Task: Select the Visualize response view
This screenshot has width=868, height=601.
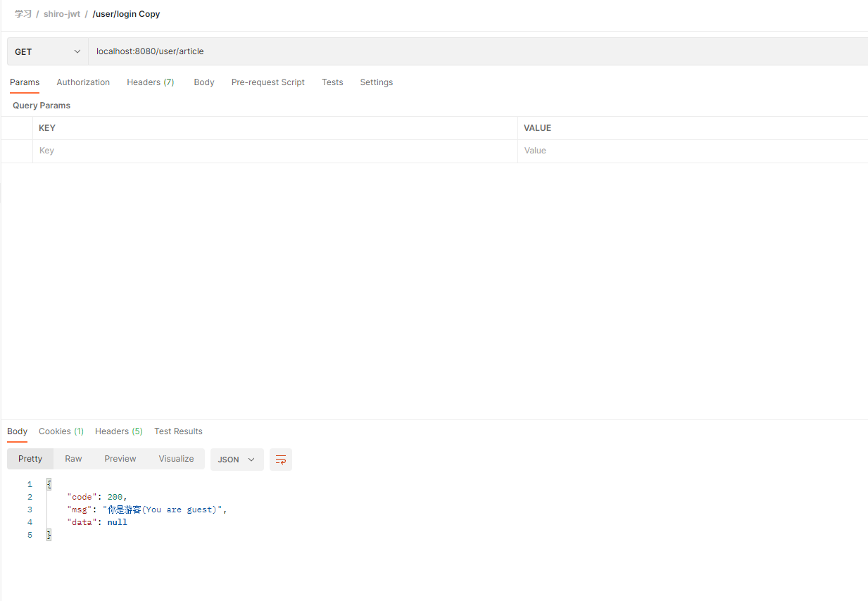Action: coord(176,459)
